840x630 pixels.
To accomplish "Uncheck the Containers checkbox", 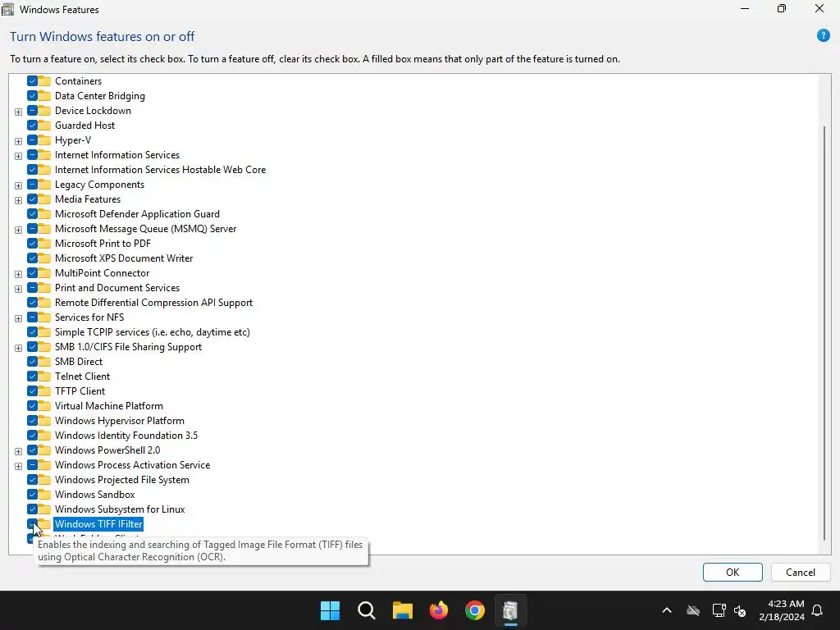I will coord(32,81).
